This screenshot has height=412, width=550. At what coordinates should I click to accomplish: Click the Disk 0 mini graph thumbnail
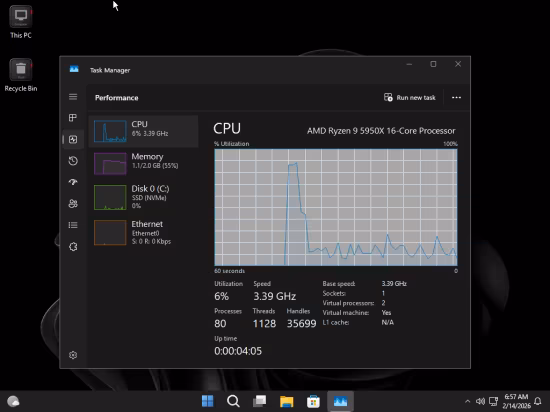pyautogui.click(x=110, y=197)
